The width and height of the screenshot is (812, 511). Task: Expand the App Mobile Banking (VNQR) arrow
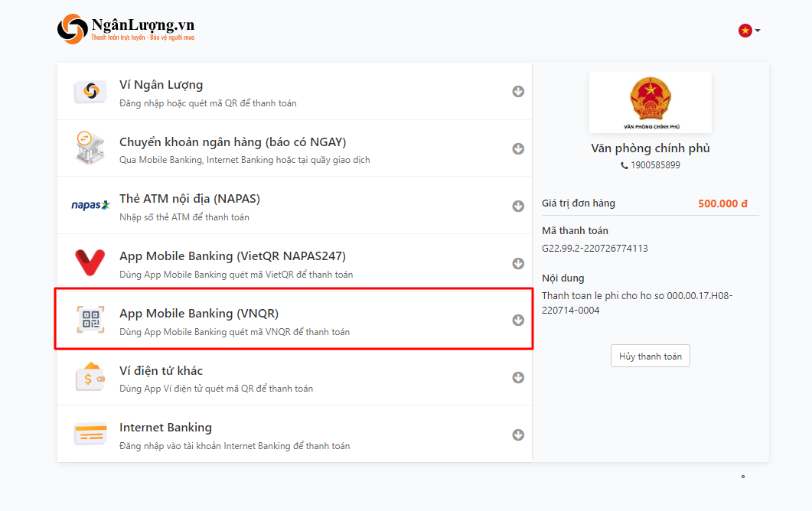tap(518, 320)
